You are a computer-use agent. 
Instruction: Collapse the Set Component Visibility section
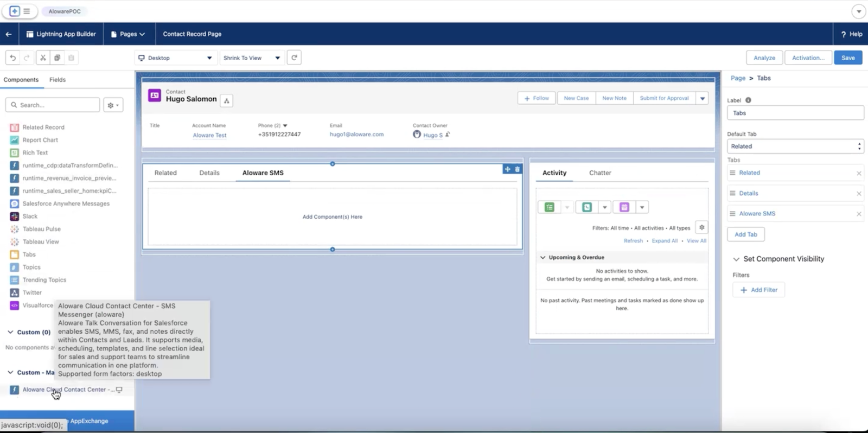click(x=736, y=259)
